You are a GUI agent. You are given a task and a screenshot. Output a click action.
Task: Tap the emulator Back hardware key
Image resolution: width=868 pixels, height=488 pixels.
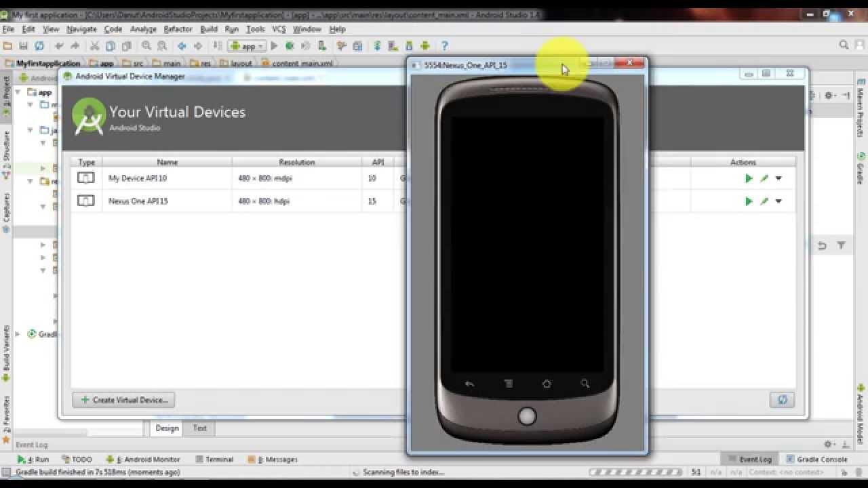pos(469,384)
